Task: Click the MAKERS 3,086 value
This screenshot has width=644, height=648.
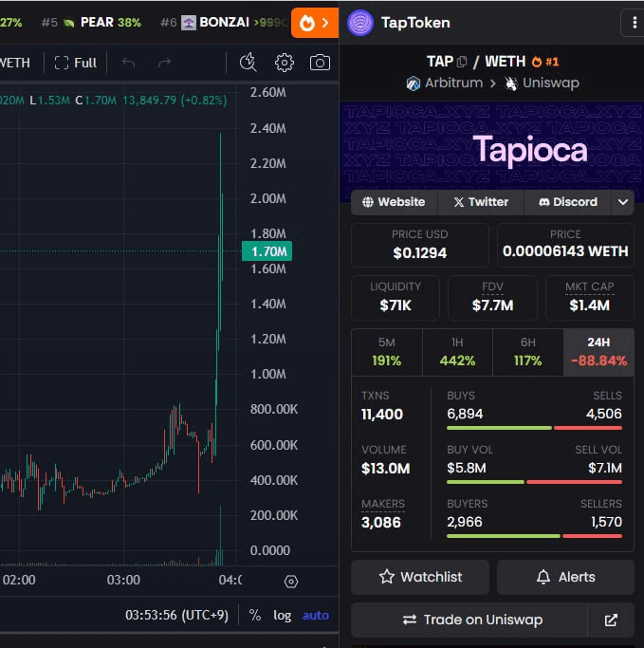Action: coord(381,523)
